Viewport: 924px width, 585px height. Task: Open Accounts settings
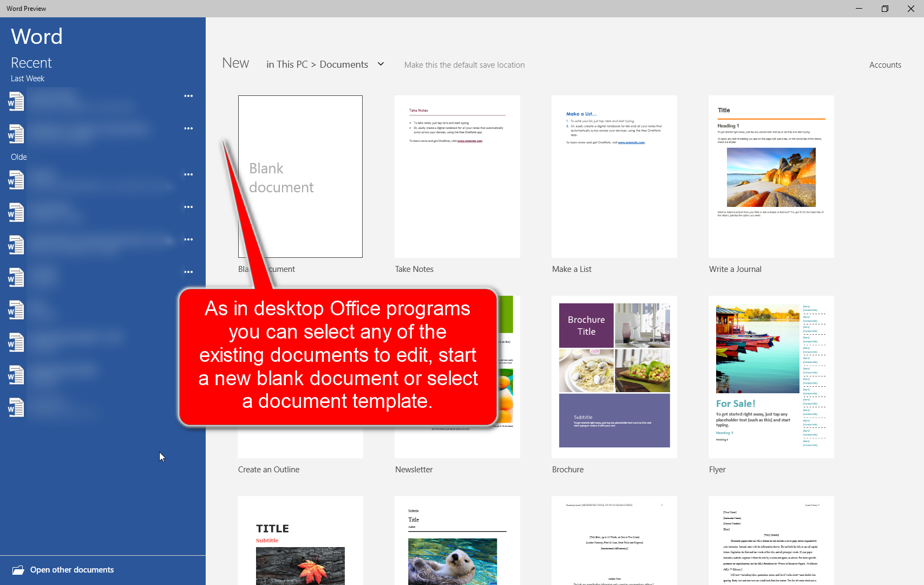pyautogui.click(x=885, y=65)
